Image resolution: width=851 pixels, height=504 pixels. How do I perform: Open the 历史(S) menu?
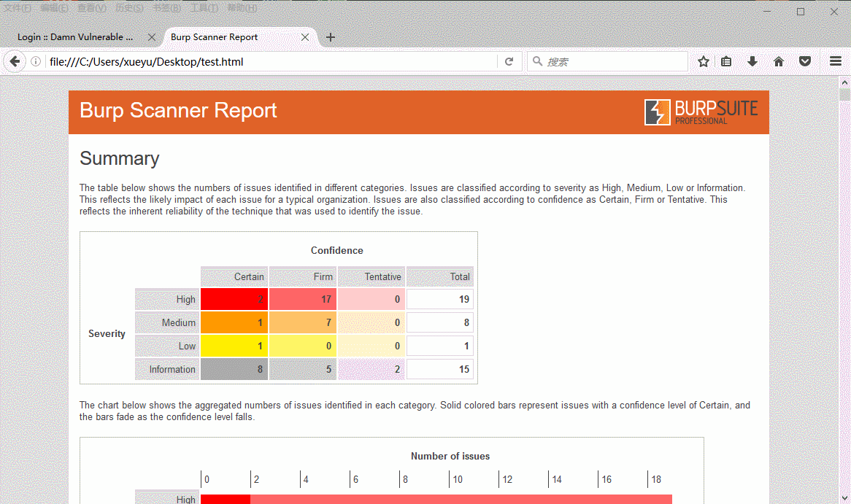[129, 8]
